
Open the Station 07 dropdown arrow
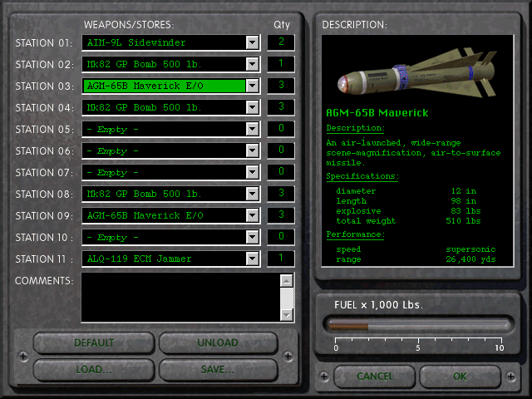253,172
